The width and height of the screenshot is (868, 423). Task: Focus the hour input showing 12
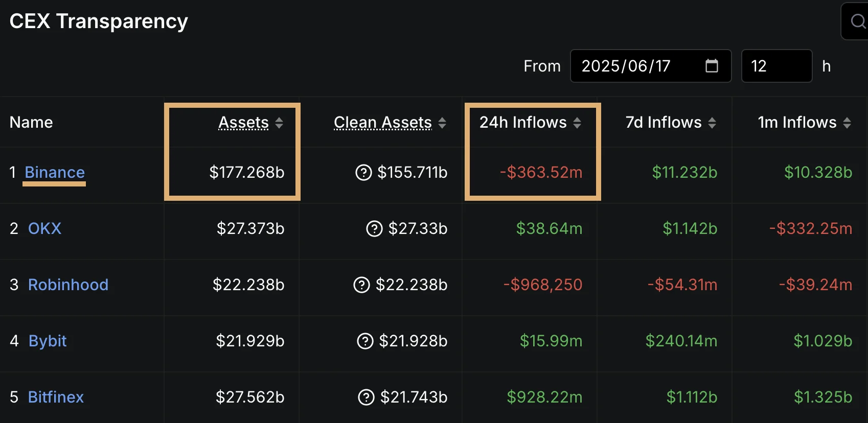pos(777,66)
